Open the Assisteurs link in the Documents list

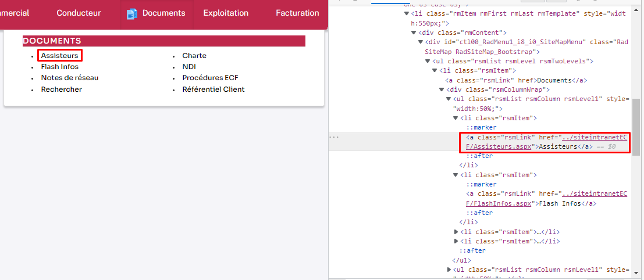pyautogui.click(x=59, y=56)
